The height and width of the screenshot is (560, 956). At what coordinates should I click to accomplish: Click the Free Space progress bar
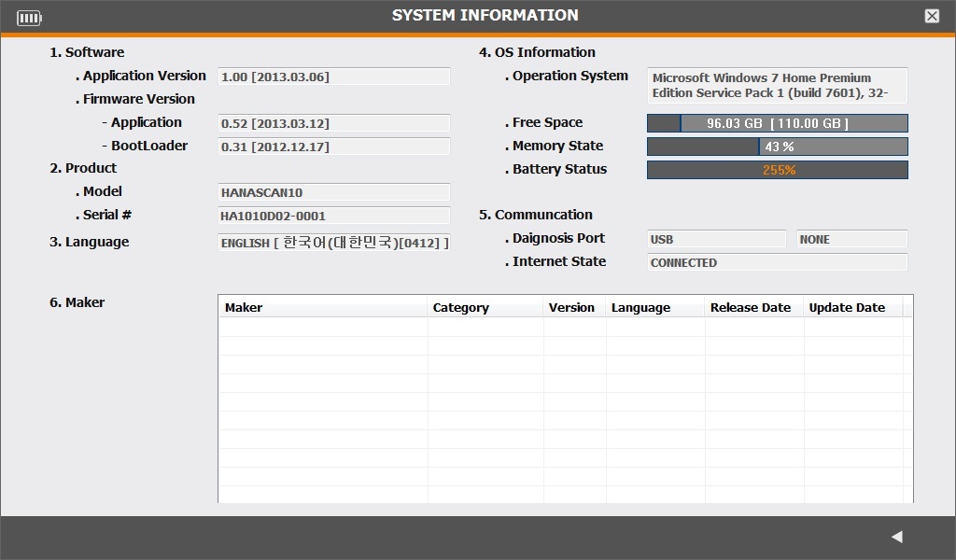[x=777, y=123]
